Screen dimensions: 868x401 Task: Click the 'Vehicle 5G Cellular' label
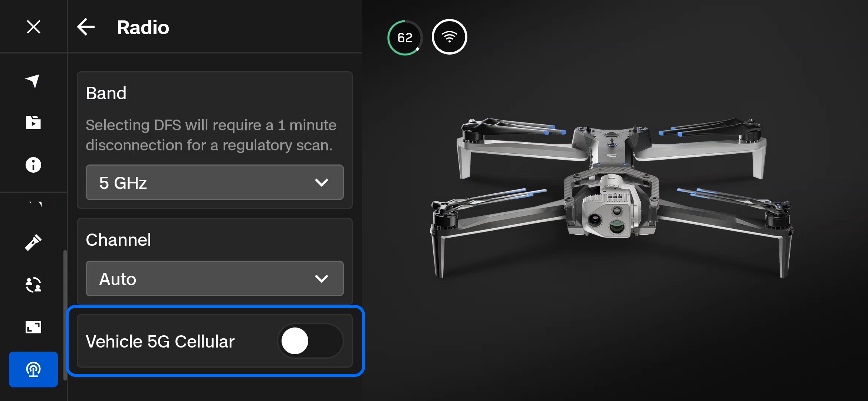coord(160,342)
